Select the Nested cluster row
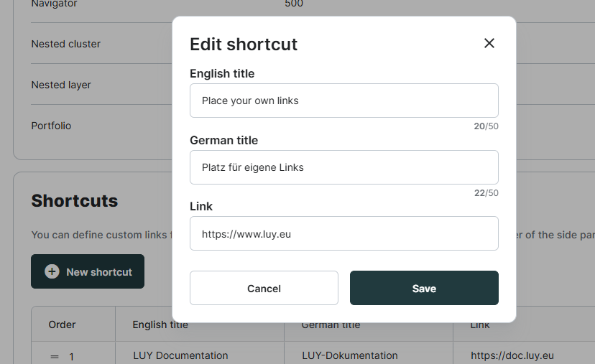This screenshot has height=364, width=595. pyautogui.click(x=66, y=44)
